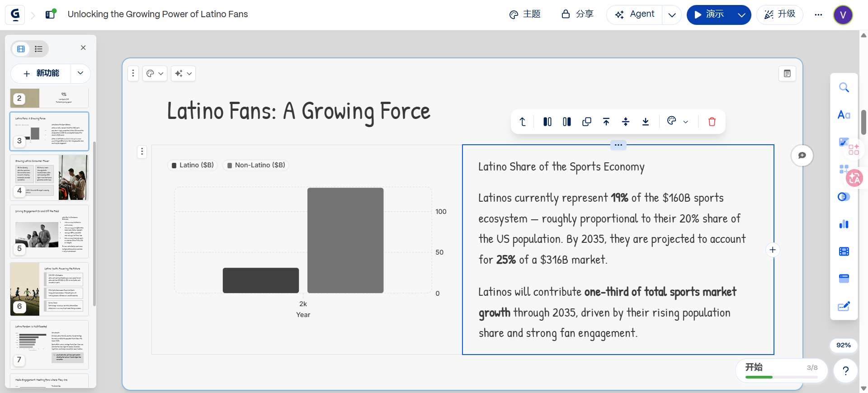Viewport: 868px width, 393px height.
Task: Align the block content to bottom
Action: (x=646, y=122)
